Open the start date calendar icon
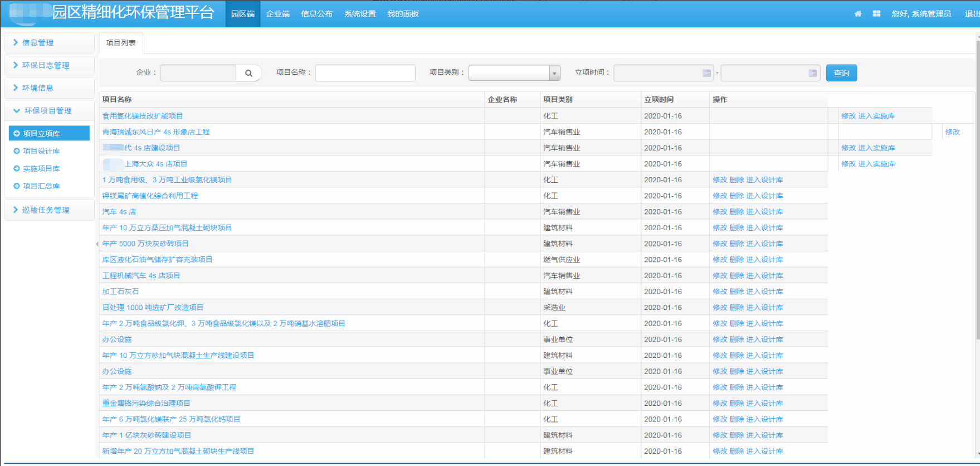980x466 pixels. point(706,73)
